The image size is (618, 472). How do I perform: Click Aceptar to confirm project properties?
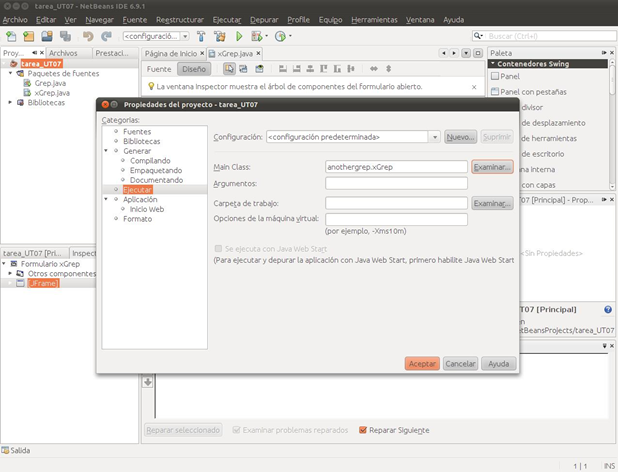click(422, 364)
